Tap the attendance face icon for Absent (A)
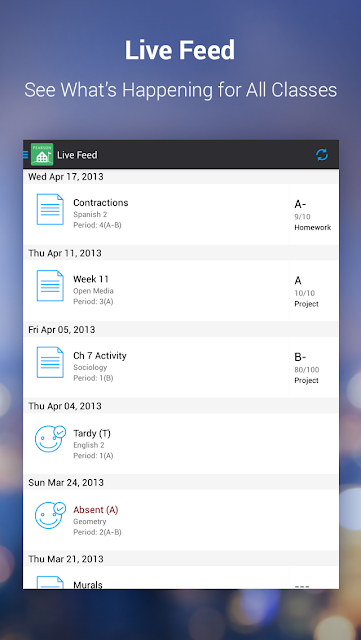 tap(50, 515)
